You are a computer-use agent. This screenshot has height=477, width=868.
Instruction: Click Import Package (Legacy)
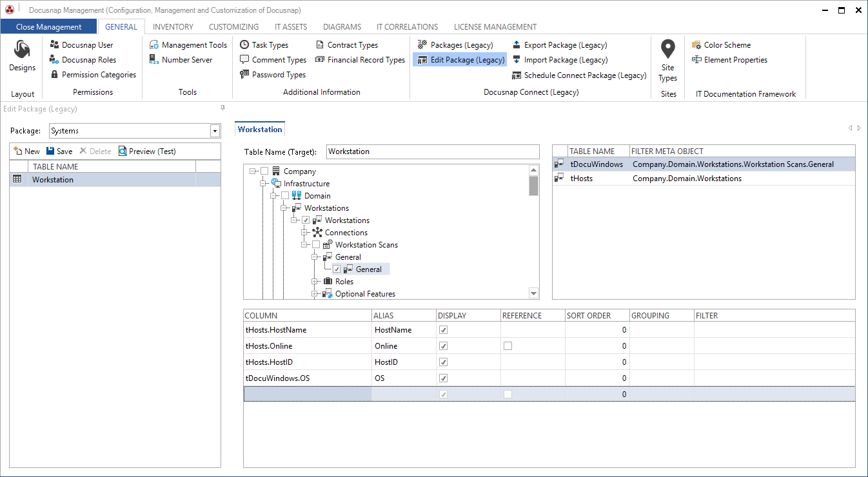point(560,60)
